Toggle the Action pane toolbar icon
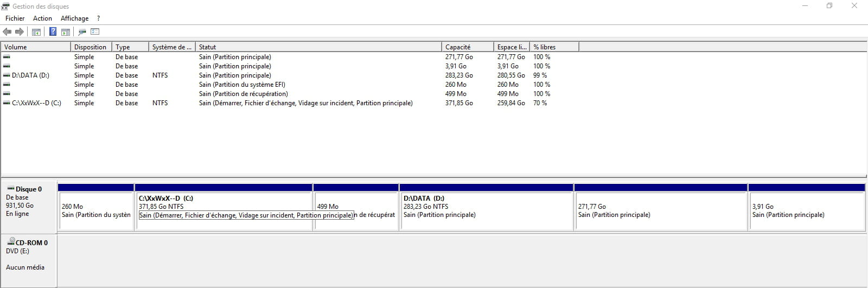The height and width of the screenshot is (288, 868). (x=65, y=32)
